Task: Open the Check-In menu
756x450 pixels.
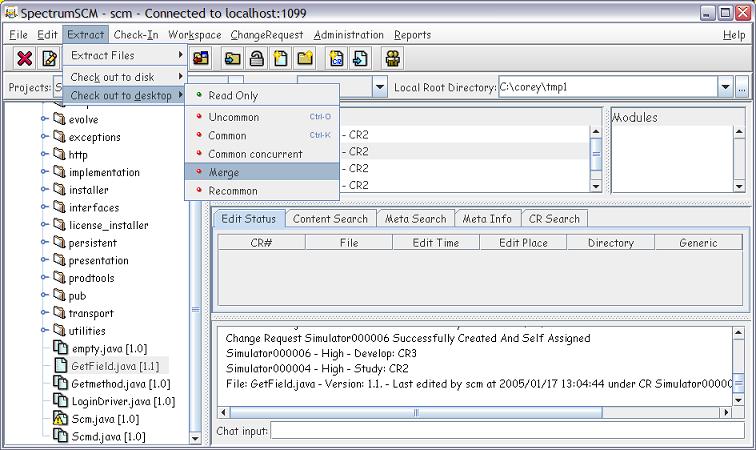Action: pyautogui.click(x=136, y=35)
